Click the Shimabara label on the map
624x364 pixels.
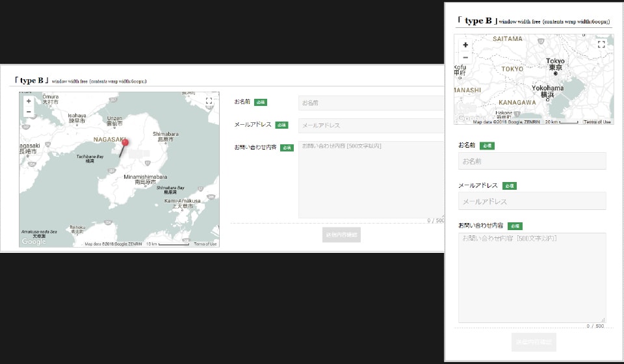click(x=166, y=136)
